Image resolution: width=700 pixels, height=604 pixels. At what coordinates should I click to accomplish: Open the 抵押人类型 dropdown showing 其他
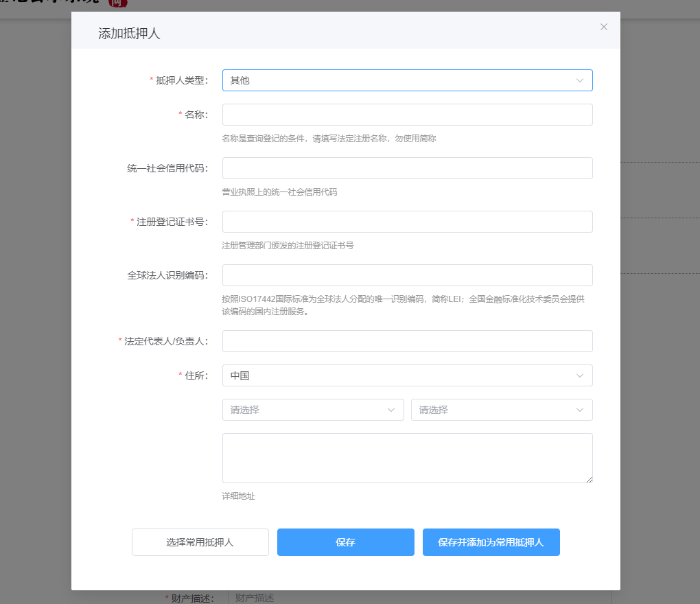coord(407,80)
